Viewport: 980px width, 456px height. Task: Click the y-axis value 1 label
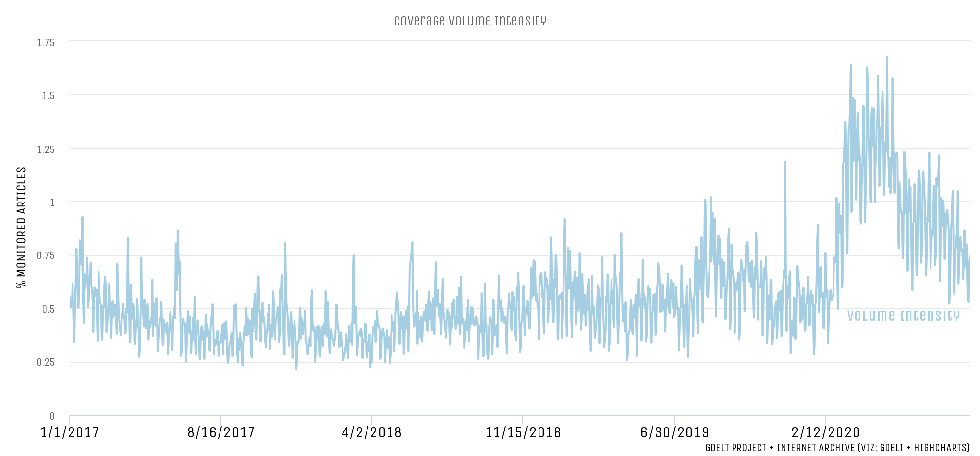click(52, 203)
